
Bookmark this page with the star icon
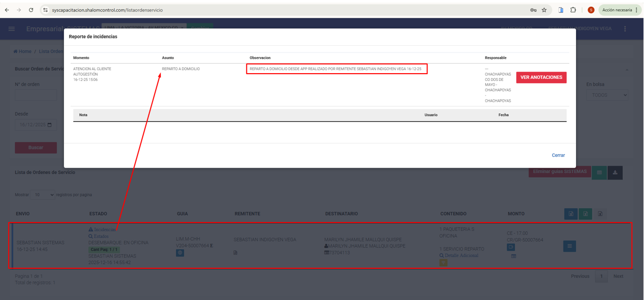544,10
